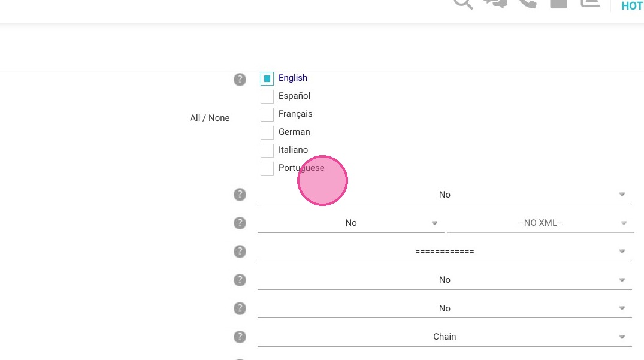Check the Español checkbox
Image resolution: width=644 pixels, height=360 pixels.
click(267, 96)
